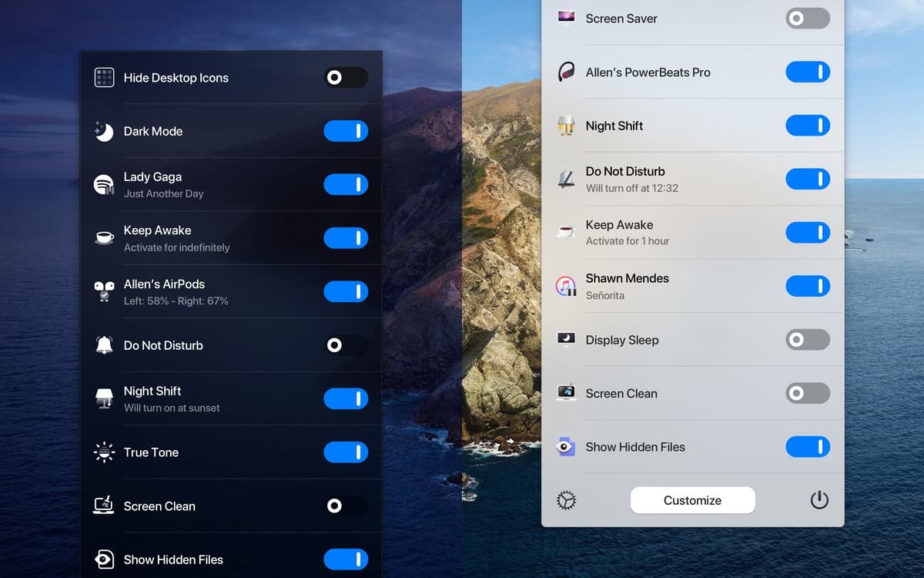Enable the Screen Saver switch
Screen dimensions: 924x578
pos(808,18)
